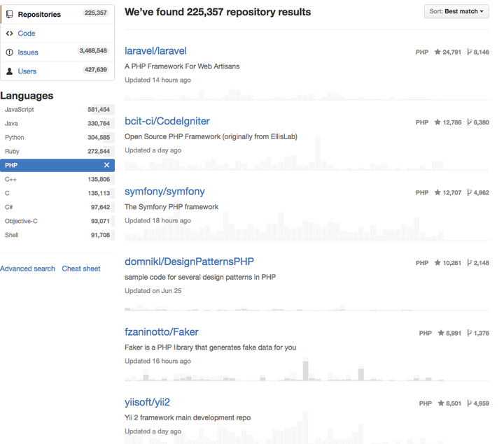
Task: Click the Repositories book icon
Action: (10, 14)
